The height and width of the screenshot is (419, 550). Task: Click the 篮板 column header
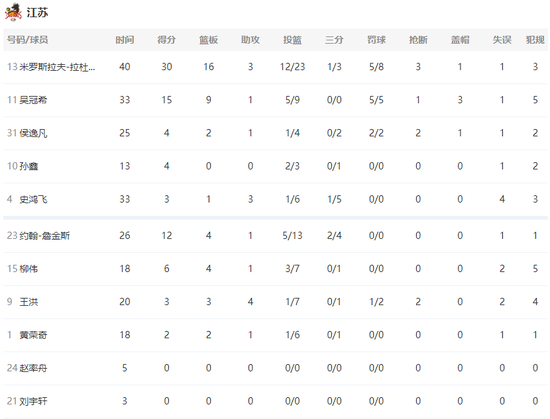209,40
